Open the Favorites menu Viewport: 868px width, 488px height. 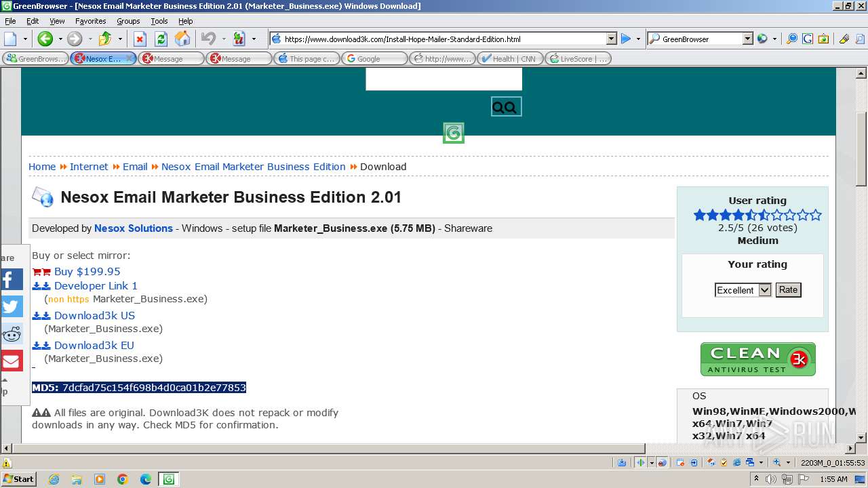(x=90, y=21)
